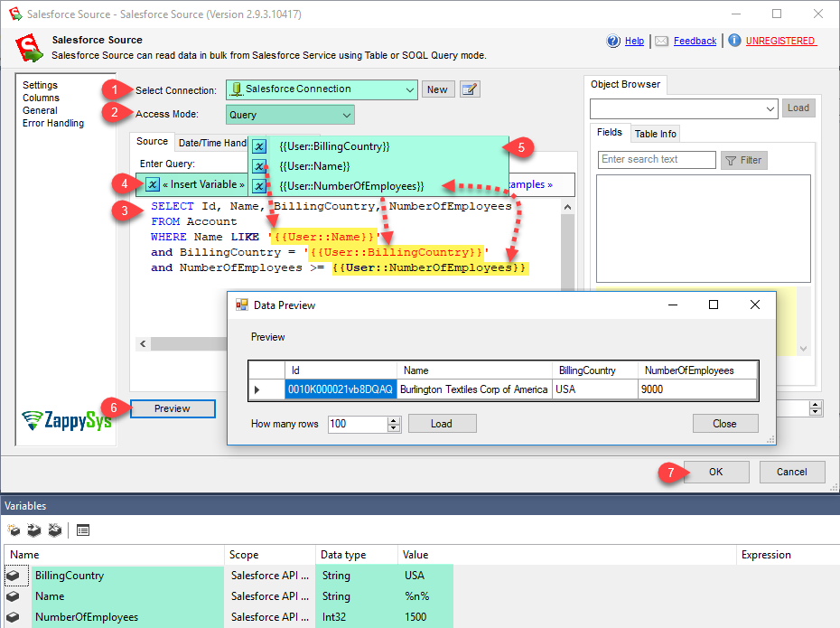Viewport: 840px width, 628px height.
Task: Click the Move Variable toolbar icon
Action: 33,530
